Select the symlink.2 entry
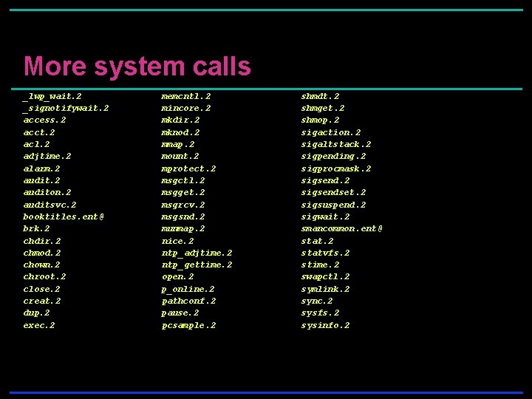The height and width of the screenshot is (399, 532). tap(325, 290)
